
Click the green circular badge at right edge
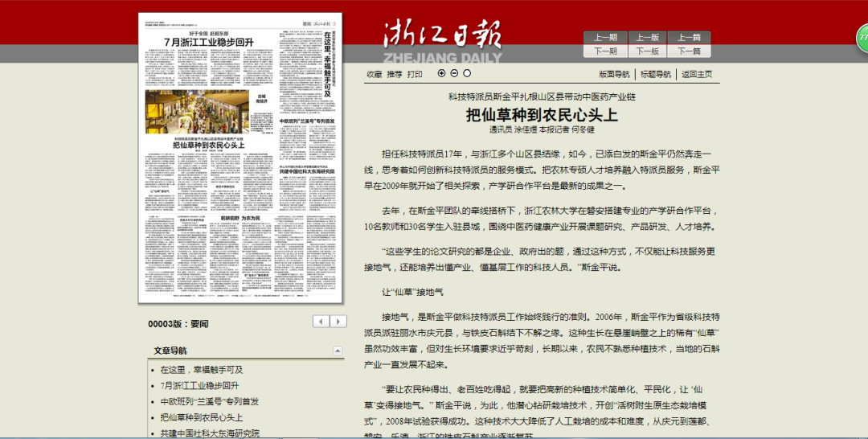(862, 38)
